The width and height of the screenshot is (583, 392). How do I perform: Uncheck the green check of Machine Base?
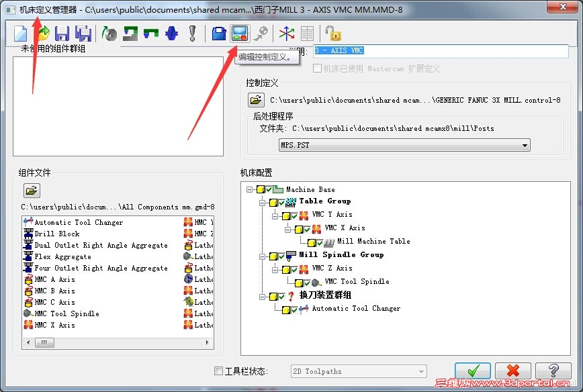coord(269,189)
